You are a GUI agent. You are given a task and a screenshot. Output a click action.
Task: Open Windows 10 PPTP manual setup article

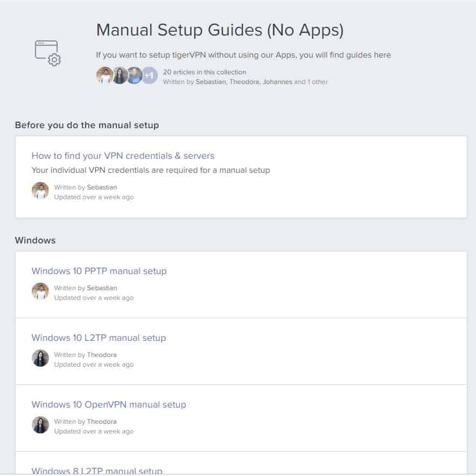(x=99, y=271)
